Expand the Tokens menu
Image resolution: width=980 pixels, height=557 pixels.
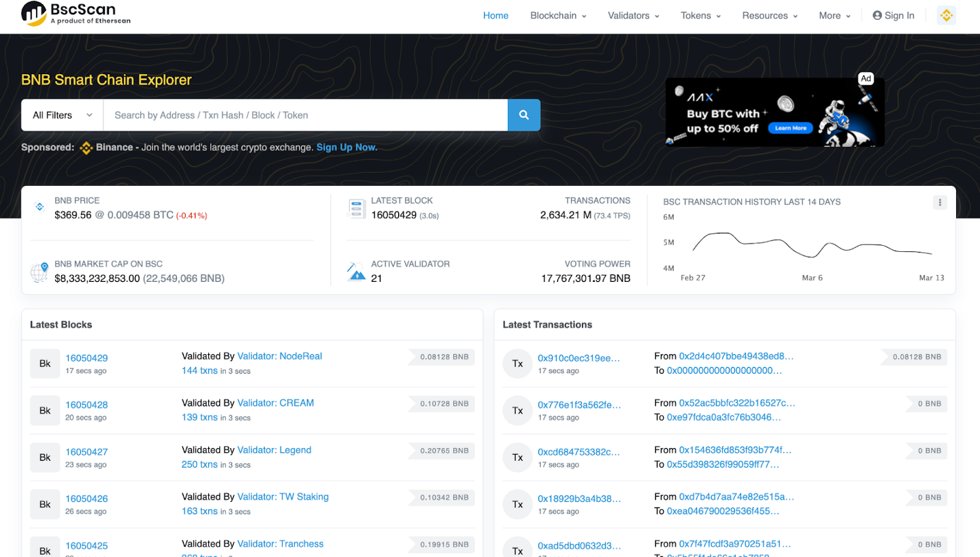pos(700,16)
